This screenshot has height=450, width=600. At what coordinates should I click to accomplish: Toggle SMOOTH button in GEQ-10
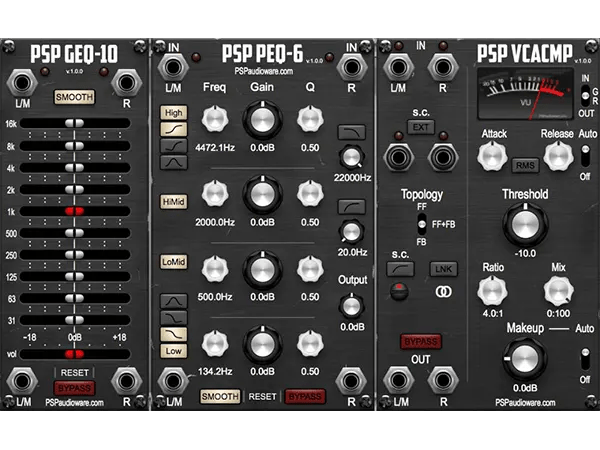pos(74,97)
